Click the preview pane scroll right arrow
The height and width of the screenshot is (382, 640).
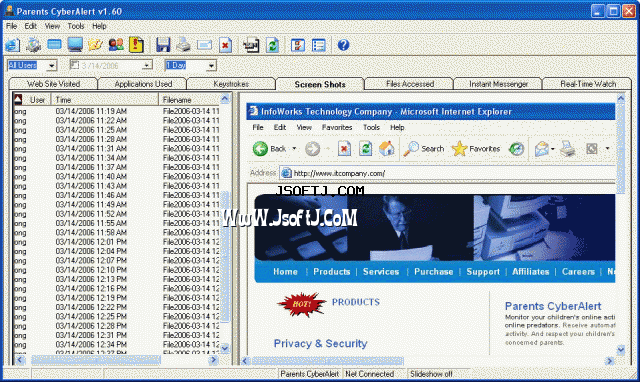tap(609, 361)
